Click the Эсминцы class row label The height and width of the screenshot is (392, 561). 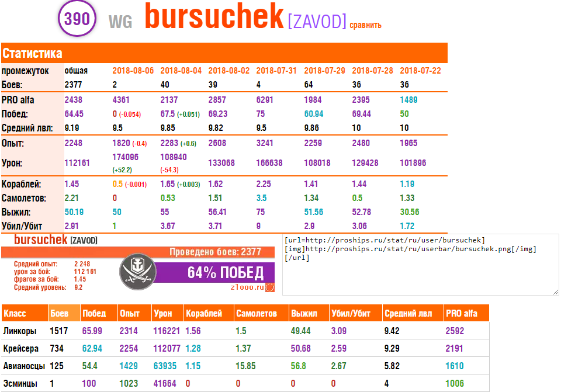coord(20,383)
